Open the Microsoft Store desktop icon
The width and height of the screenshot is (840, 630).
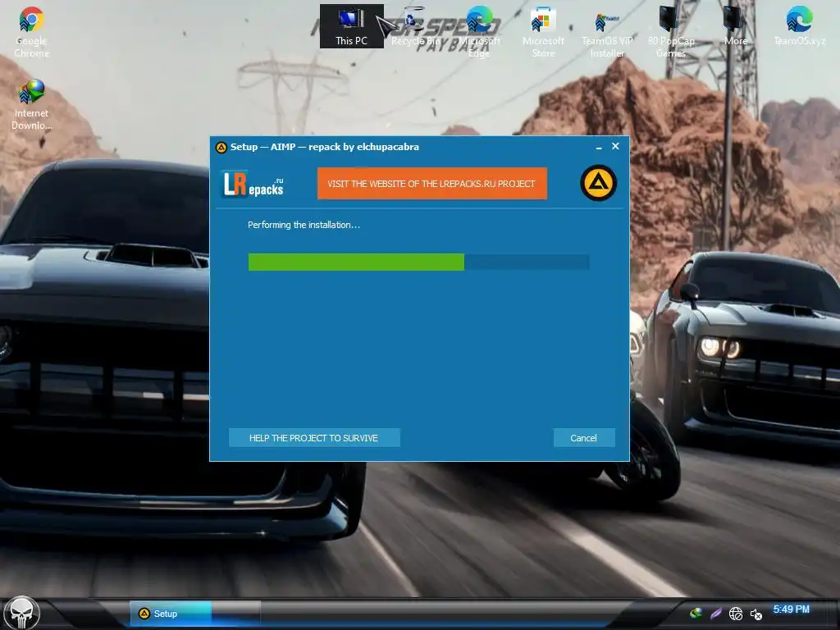tap(543, 32)
